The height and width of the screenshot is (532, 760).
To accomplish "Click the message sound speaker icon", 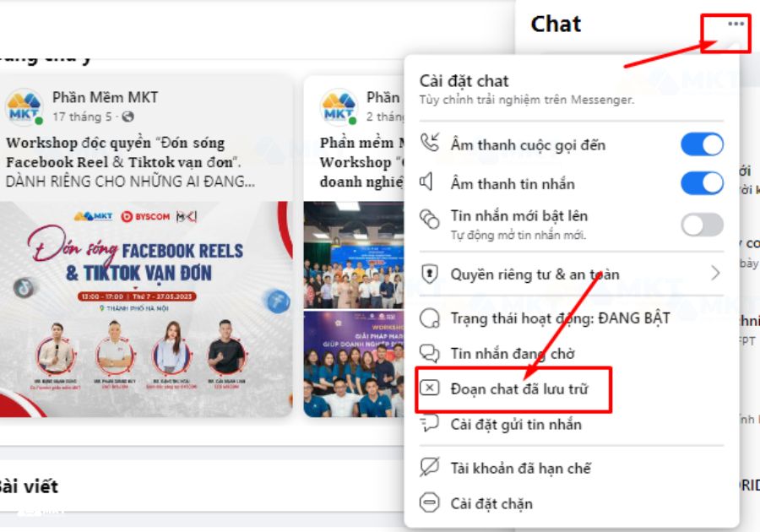I will click(x=426, y=182).
